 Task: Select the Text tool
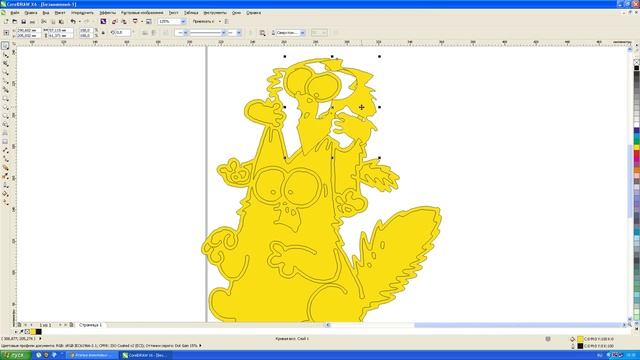(5, 133)
